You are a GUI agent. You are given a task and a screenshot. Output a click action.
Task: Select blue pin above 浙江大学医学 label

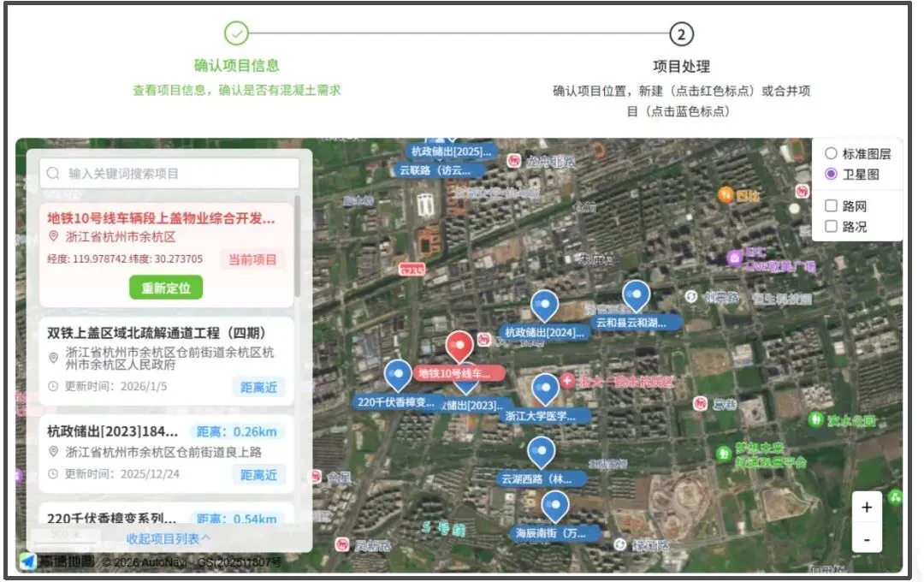pyautogui.click(x=545, y=389)
